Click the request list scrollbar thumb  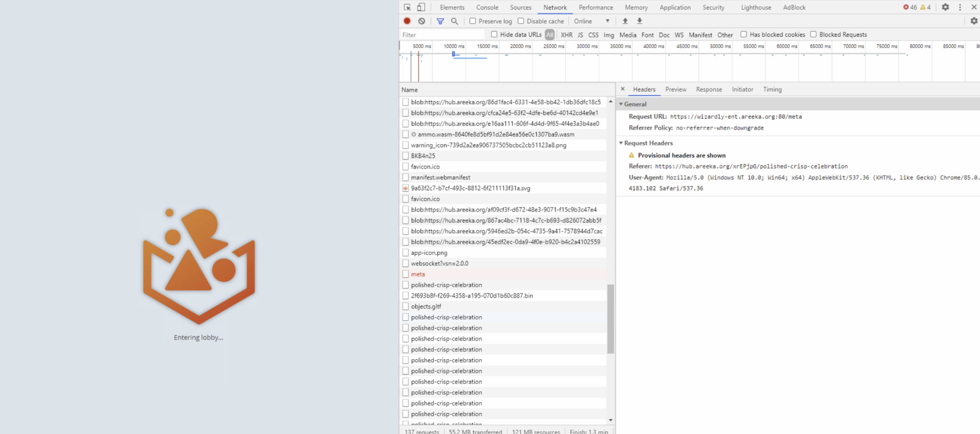tap(610, 318)
